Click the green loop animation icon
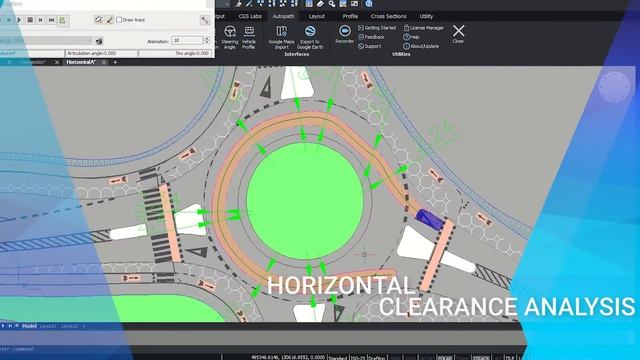Screen dimensions: 640x360 (x=62, y=20)
